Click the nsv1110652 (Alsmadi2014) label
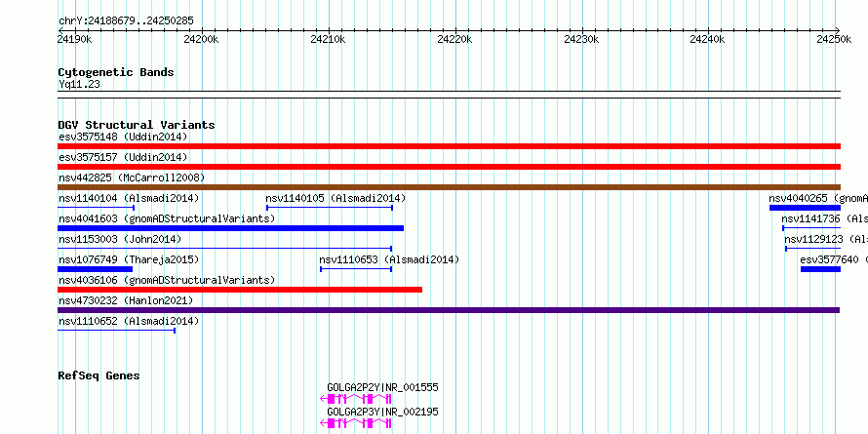Viewport: 868px width, 434px height. pyautogui.click(x=129, y=321)
